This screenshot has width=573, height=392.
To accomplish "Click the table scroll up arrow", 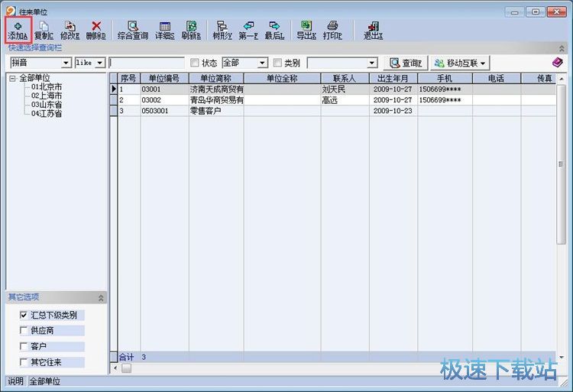I will [x=562, y=79].
